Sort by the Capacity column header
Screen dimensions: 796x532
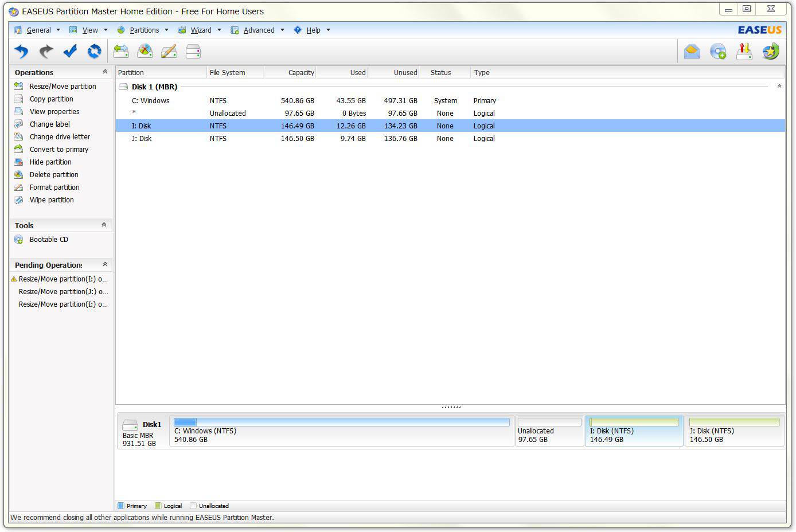(x=290, y=72)
